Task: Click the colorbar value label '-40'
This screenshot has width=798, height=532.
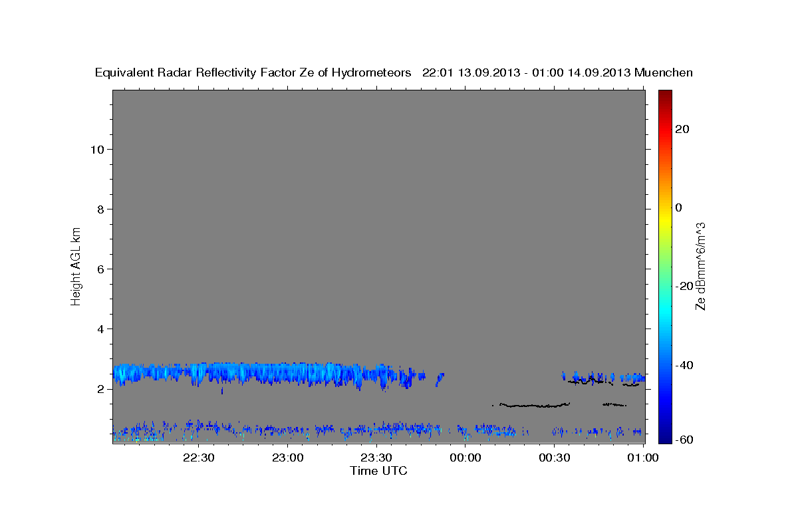Action: click(x=685, y=364)
